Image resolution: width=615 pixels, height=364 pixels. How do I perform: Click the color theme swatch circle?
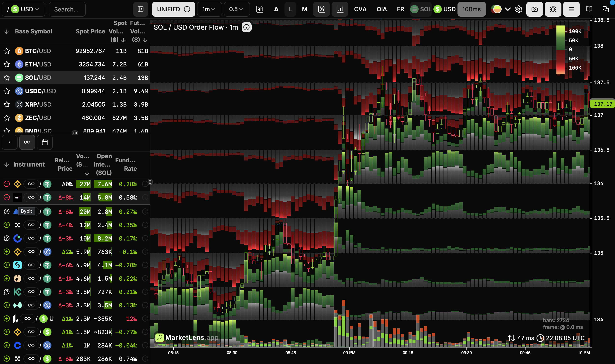pyautogui.click(x=497, y=9)
